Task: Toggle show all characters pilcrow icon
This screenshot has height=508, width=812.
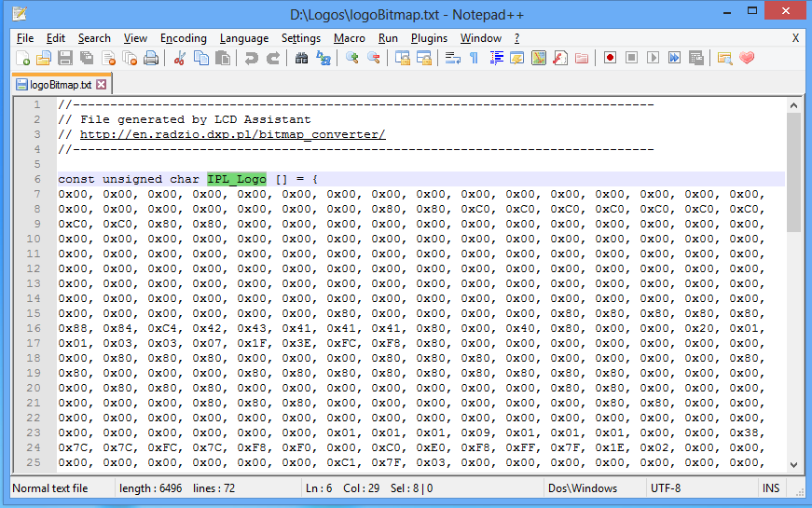Action: click(x=474, y=58)
